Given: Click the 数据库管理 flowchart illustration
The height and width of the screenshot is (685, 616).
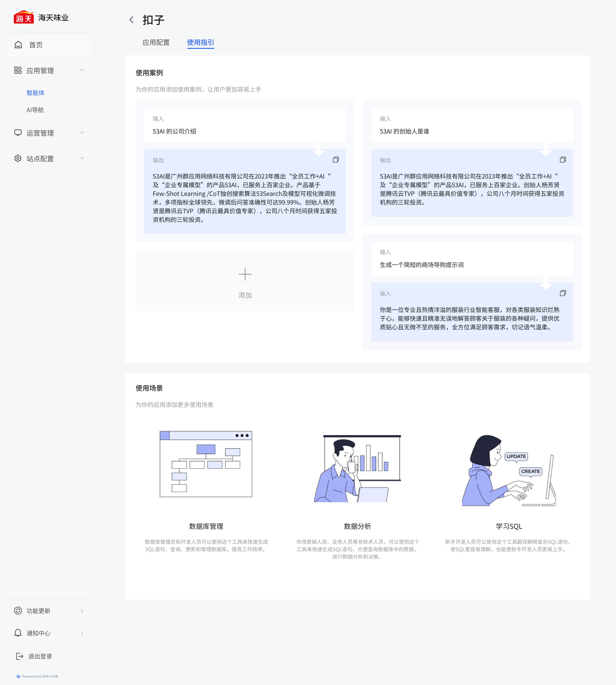Looking at the screenshot, I should (x=206, y=464).
